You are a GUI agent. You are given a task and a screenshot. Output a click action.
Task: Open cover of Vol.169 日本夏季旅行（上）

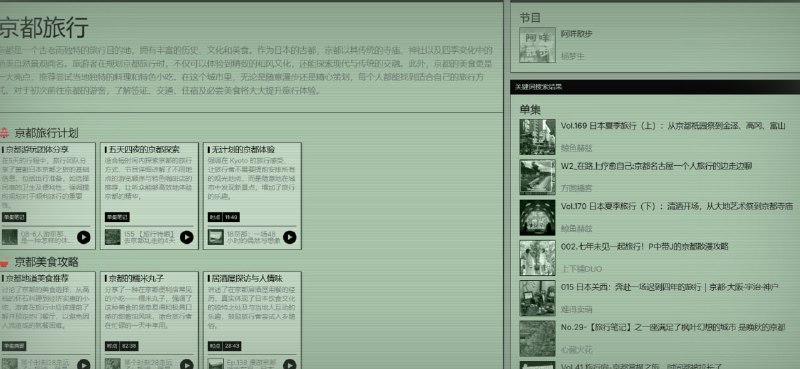click(x=537, y=137)
